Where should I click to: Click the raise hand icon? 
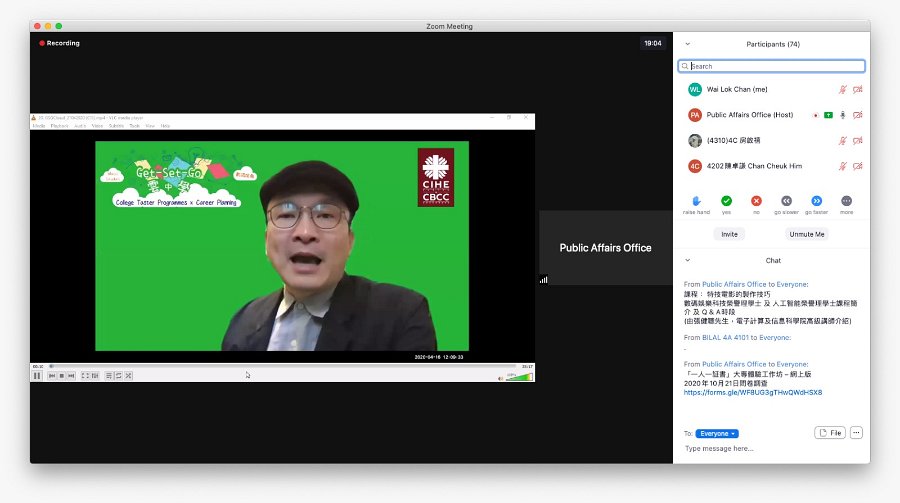[x=696, y=201]
